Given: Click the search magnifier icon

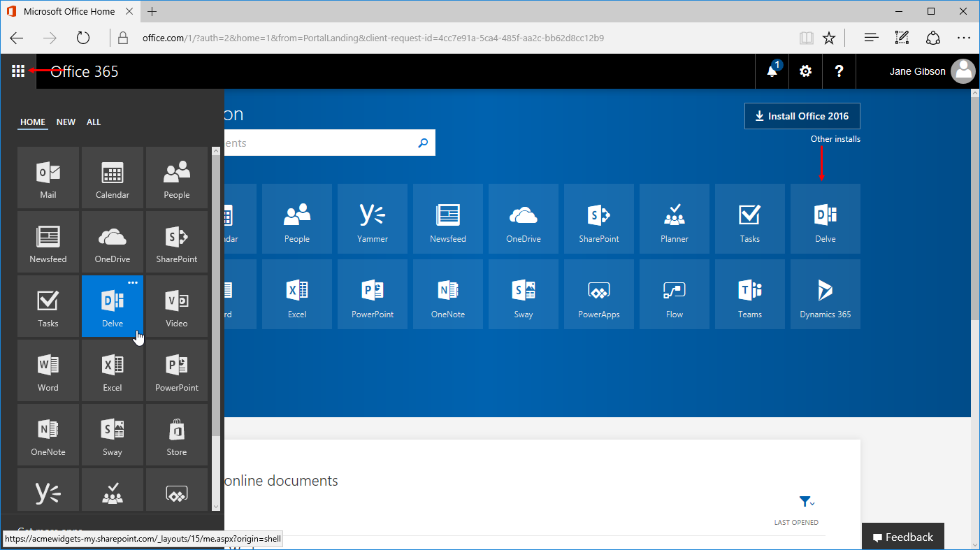Looking at the screenshot, I should click(423, 143).
